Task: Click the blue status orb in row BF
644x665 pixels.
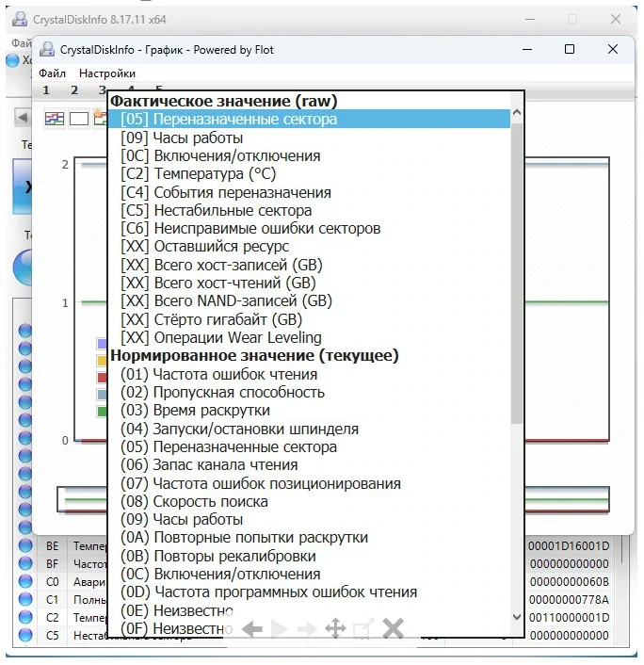Action: [25, 563]
